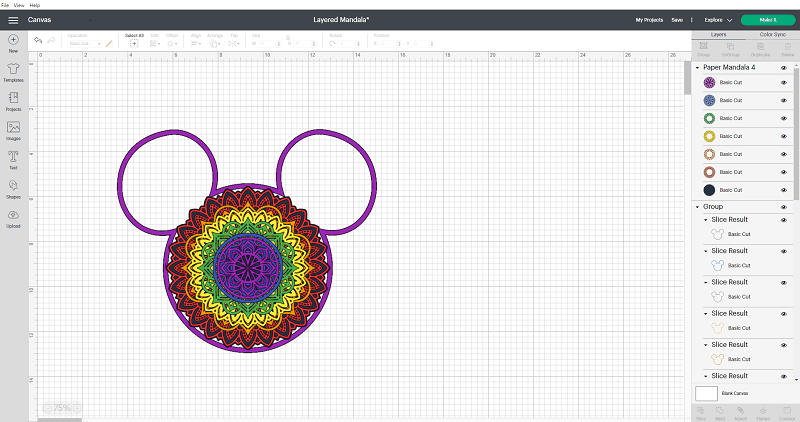
Task: Open the Operation Basic Cut dropdown
Action: click(x=85, y=44)
